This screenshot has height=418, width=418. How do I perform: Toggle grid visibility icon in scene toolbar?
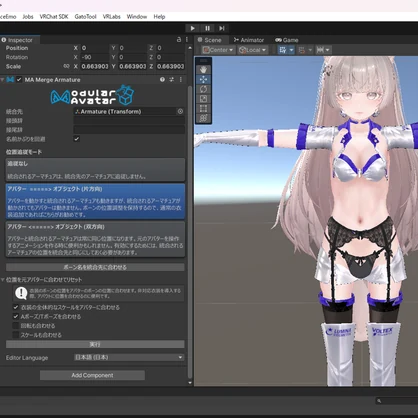[283, 50]
